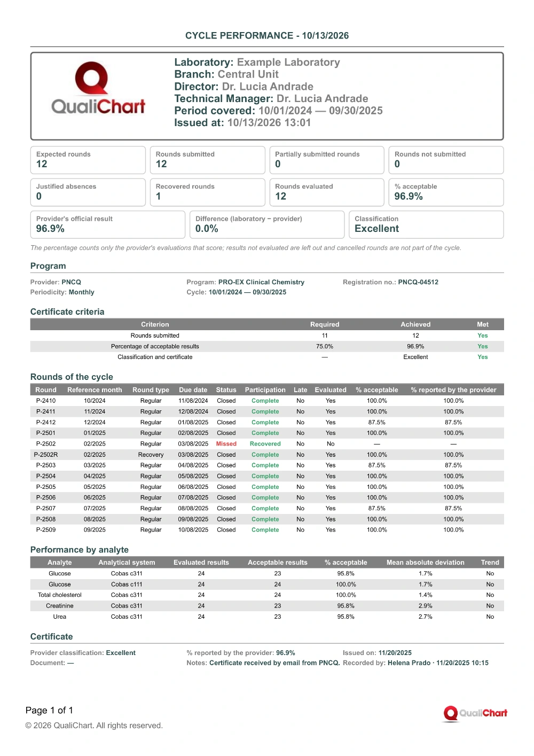Click the deviation value '2.9%' for Creatinine
This screenshot has width=534, height=756.
[x=426, y=606]
